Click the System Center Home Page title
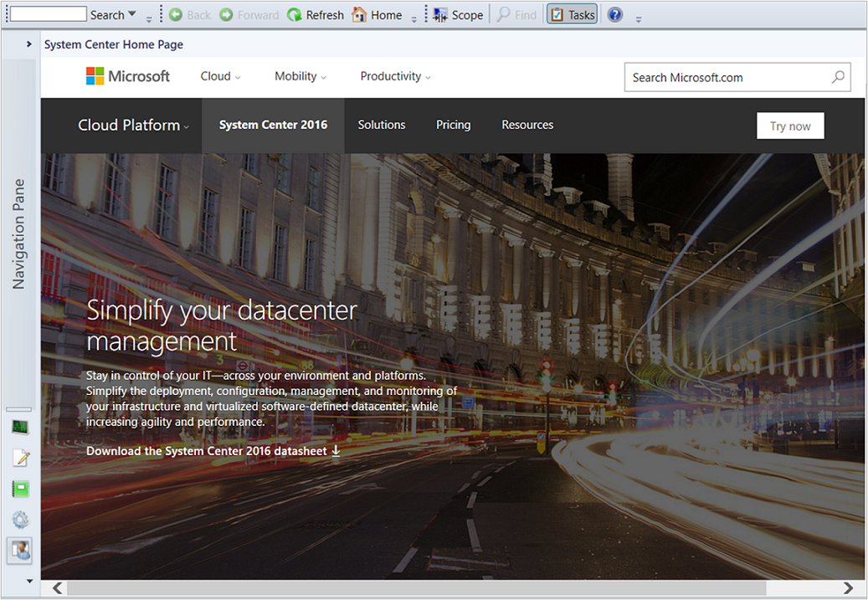 tap(114, 44)
